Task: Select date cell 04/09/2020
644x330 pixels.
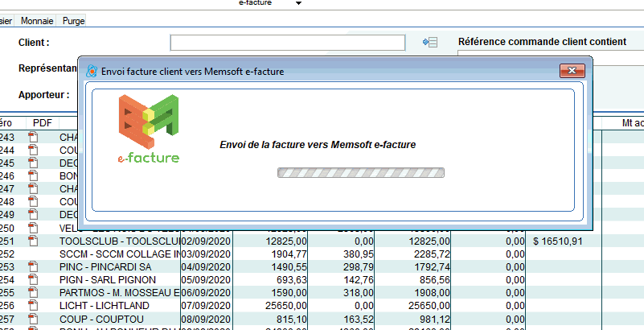Action: point(207,267)
